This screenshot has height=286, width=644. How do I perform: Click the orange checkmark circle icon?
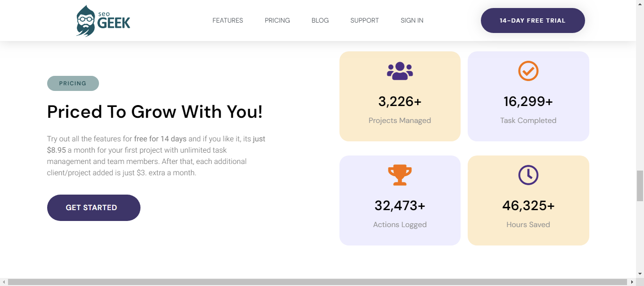point(528,71)
